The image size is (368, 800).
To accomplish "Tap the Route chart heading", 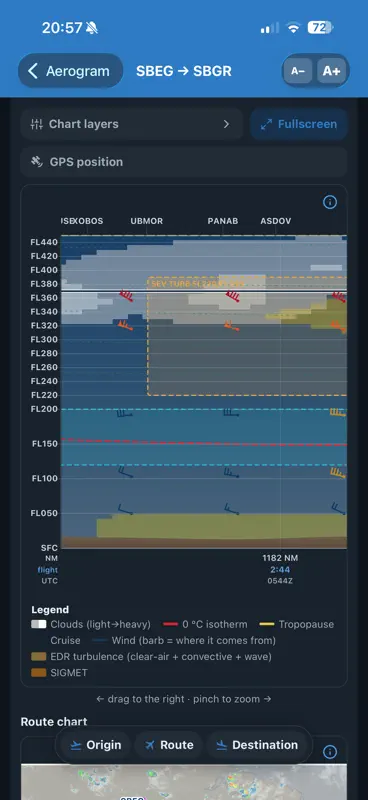I will click(54, 722).
